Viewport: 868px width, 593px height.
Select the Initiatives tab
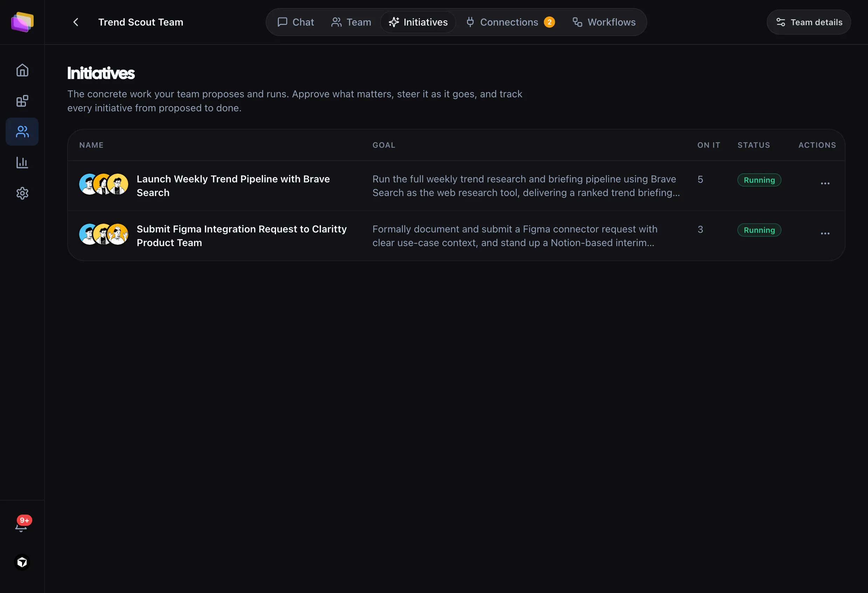coord(418,22)
